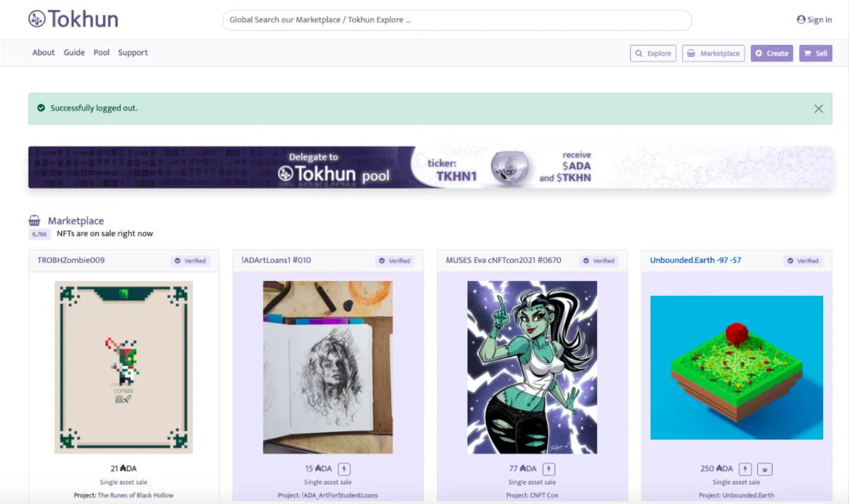This screenshot has width=849, height=504.
Task: Dismiss the Successfully logged out alert
Action: 818,109
